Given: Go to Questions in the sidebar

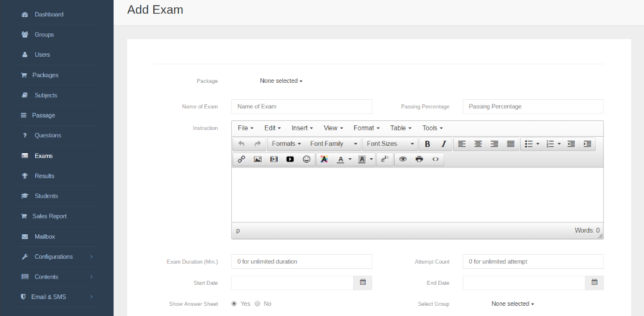Looking at the screenshot, I should tap(48, 136).
